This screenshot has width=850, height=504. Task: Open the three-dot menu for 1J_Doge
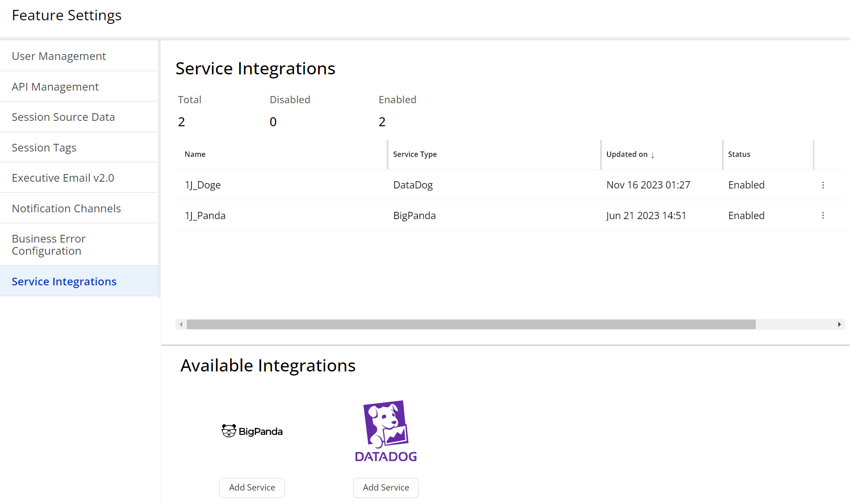[x=823, y=185]
